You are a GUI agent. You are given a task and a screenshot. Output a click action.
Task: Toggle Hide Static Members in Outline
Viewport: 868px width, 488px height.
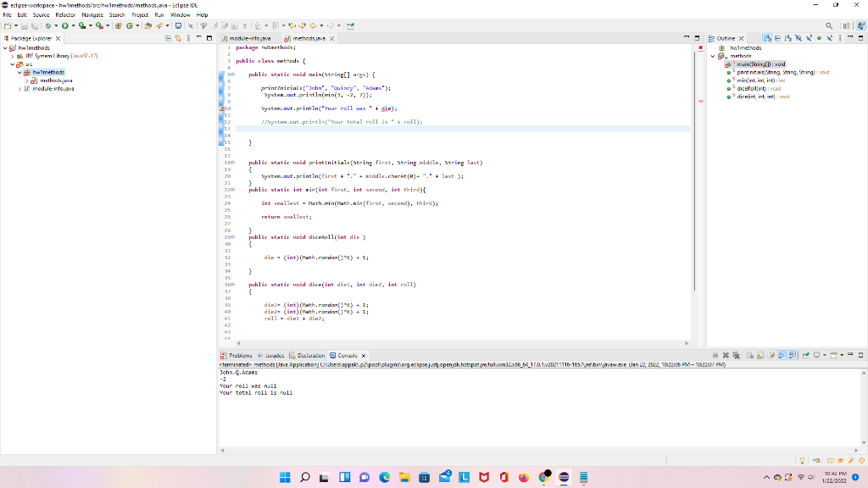click(x=809, y=38)
